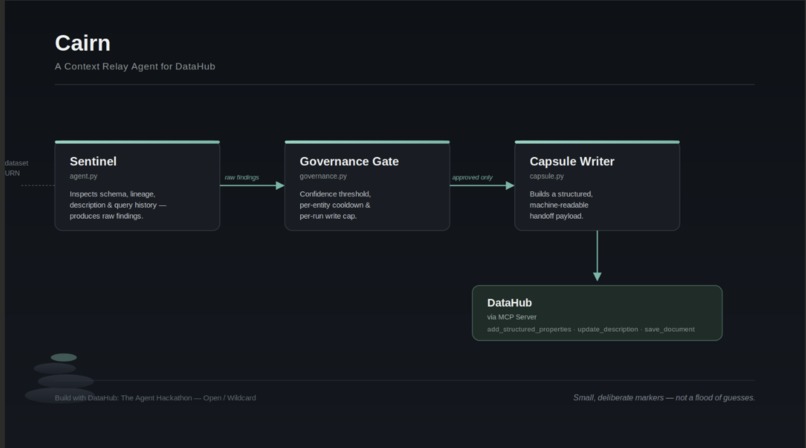Image resolution: width=806 pixels, height=448 pixels.
Task: Click the paragraph starting "Inspects schema, lineage"
Action: pyautogui.click(x=118, y=205)
